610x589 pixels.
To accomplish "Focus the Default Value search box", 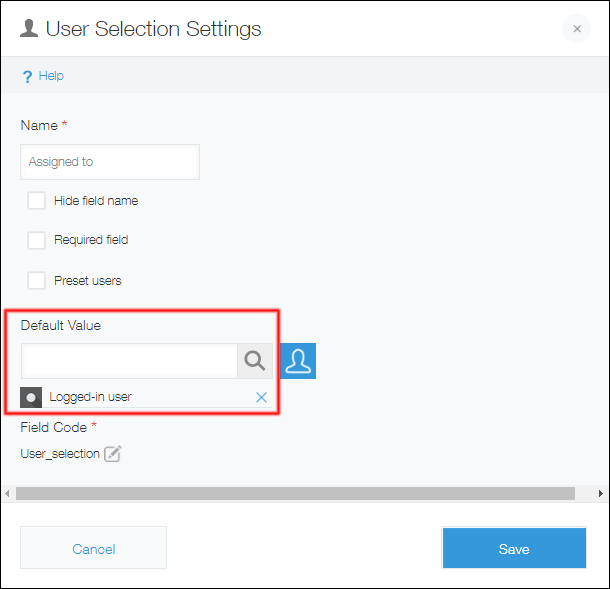I will [x=129, y=361].
